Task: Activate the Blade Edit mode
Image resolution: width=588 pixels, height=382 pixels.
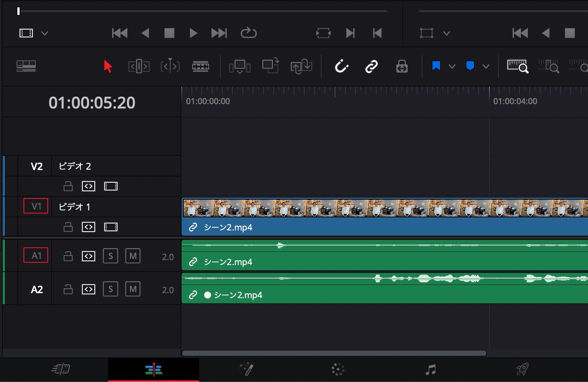Action: click(x=201, y=66)
